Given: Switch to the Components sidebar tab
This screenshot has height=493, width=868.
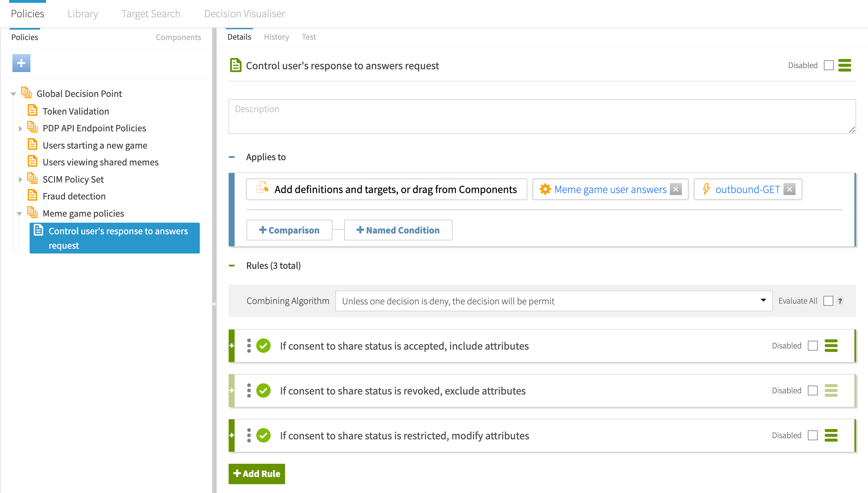Looking at the screenshot, I should click(x=179, y=37).
